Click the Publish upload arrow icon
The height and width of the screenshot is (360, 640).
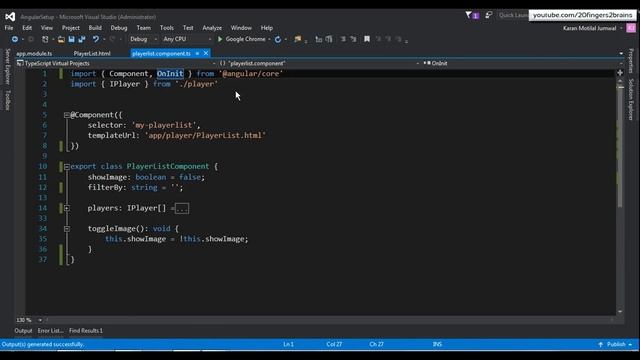600,344
